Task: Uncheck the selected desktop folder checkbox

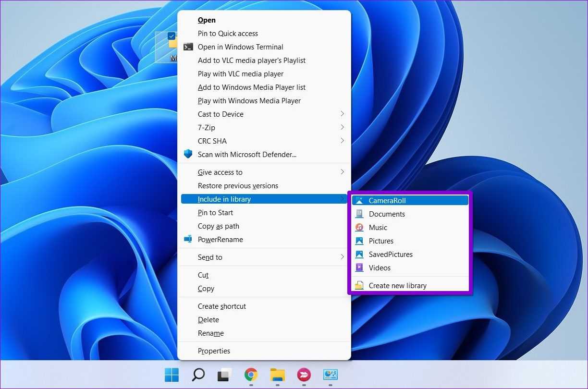Action: (171, 36)
